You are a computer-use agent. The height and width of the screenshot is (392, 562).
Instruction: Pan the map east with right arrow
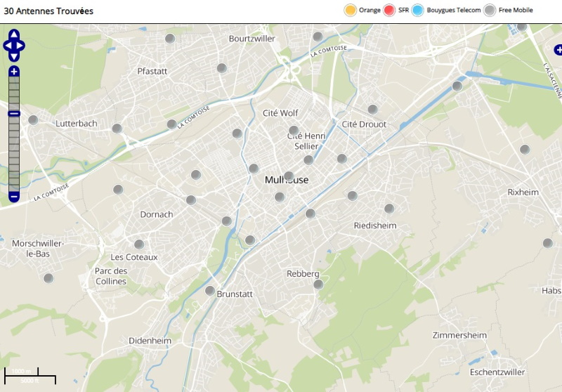click(21, 46)
